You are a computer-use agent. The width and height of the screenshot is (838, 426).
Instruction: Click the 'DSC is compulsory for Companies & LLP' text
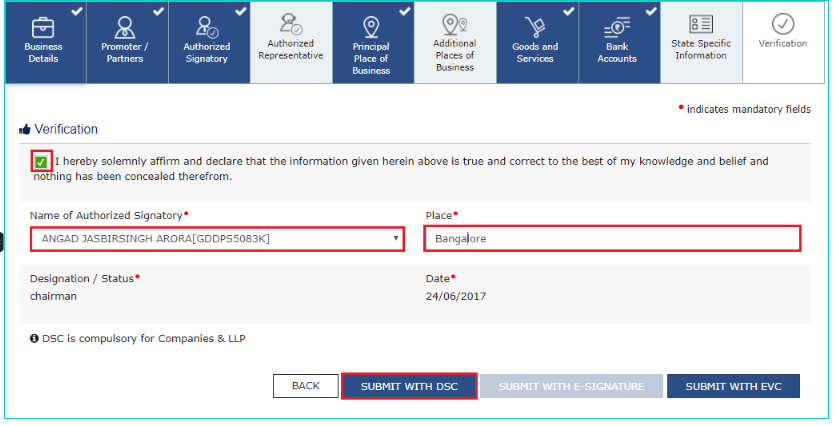[144, 338]
